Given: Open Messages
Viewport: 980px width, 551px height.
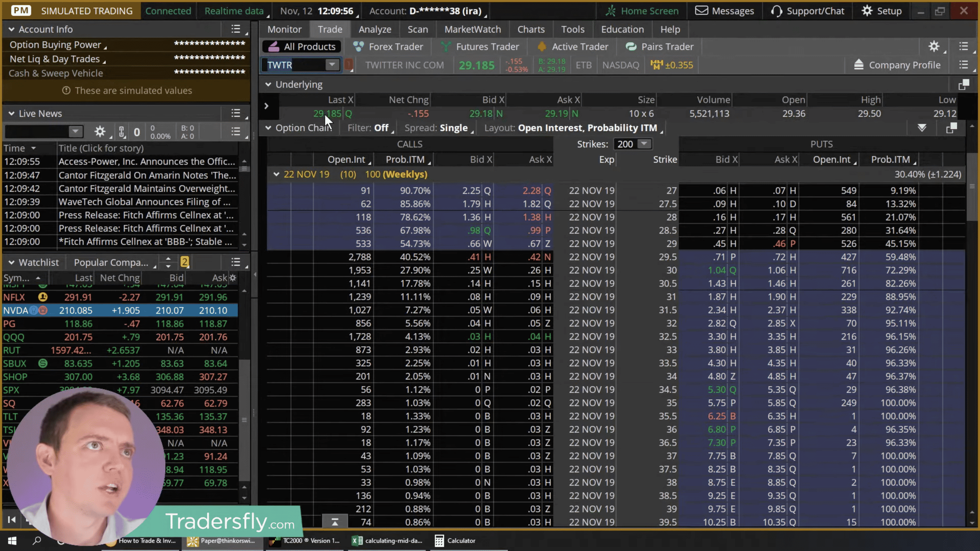Looking at the screenshot, I should click(x=725, y=11).
